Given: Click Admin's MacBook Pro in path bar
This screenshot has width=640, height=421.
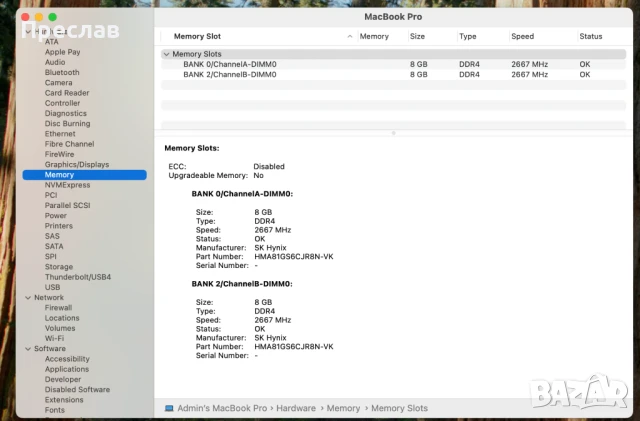Looking at the screenshot, I should 222,408.
